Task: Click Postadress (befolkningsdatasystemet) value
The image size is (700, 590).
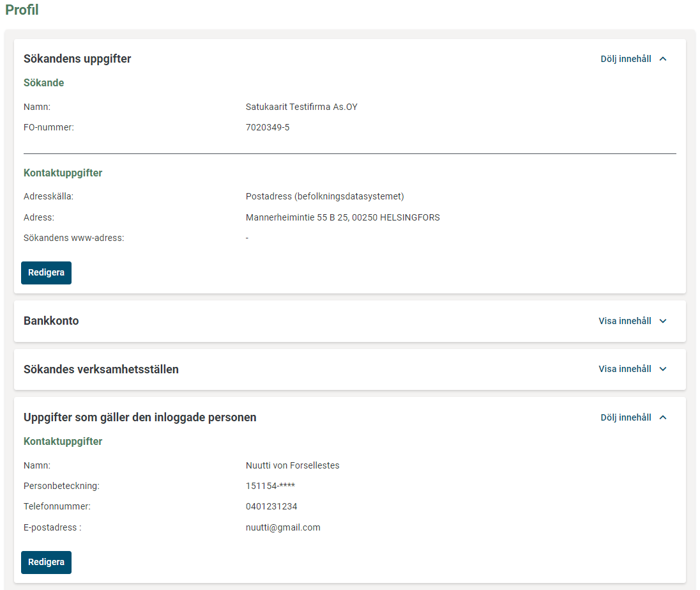Action: (x=324, y=197)
